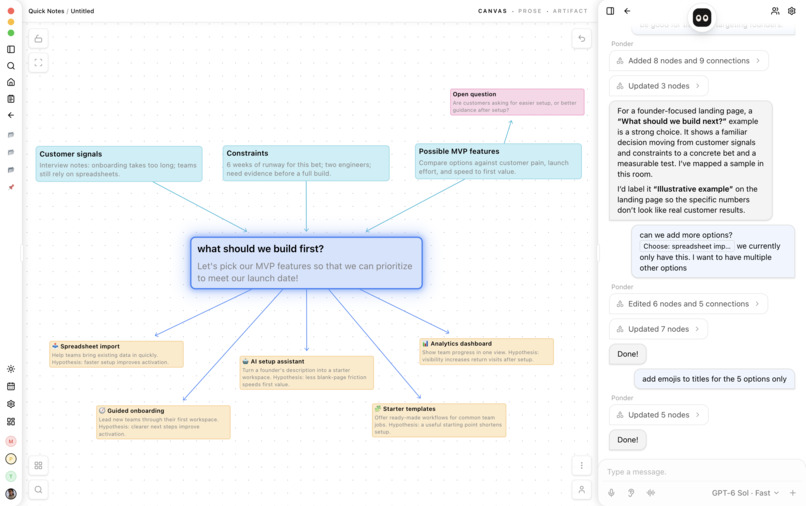
Task: Focus the 'Type a message' input
Action: pos(702,472)
